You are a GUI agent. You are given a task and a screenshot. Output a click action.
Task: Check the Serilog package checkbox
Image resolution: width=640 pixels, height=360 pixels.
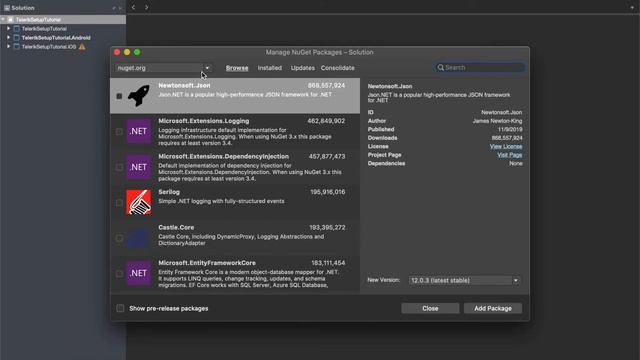pyautogui.click(x=119, y=202)
